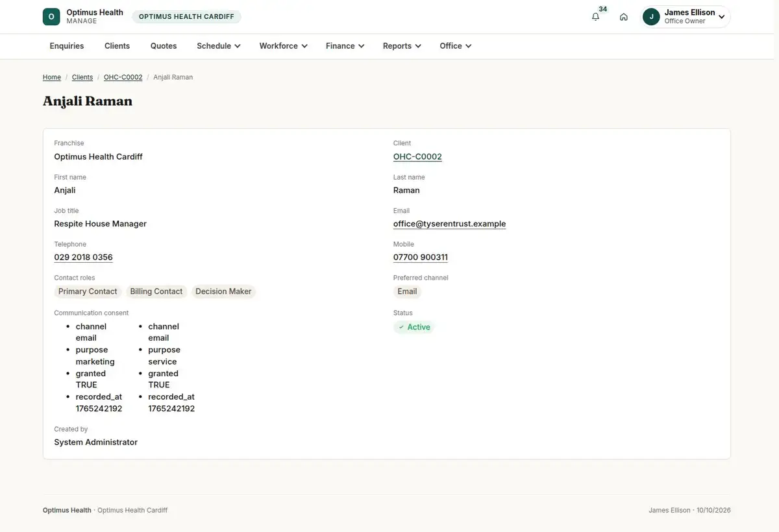779x532 pixels.
Task: Open the Office dropdown menu
Action: (455, 46)
